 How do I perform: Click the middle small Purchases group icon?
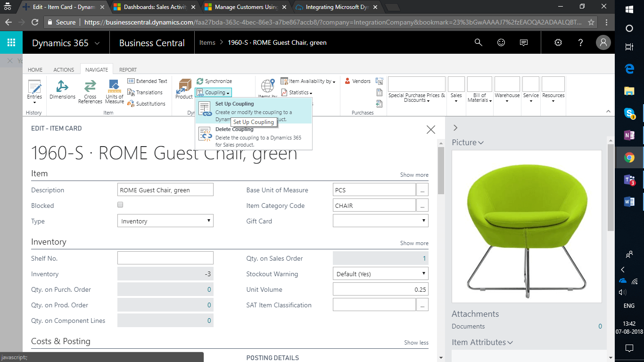coord(380,92)
